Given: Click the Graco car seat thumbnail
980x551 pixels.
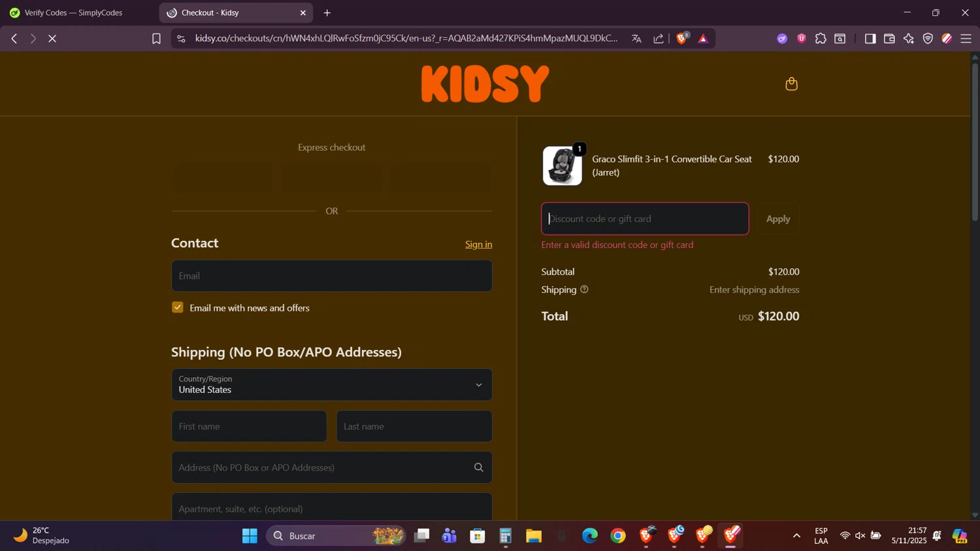Looking at the screenshot, I should (563, 166).
